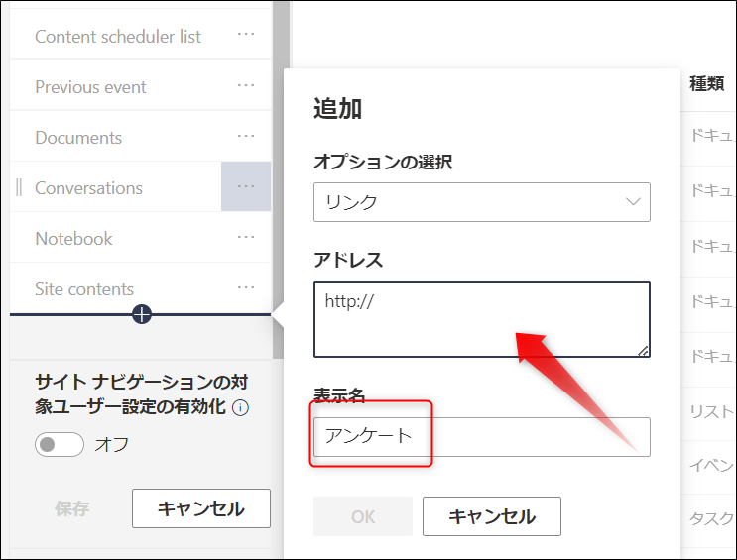Click the リスト cell in 種類 column
This screenshot has width=737, height=560.
[x=711, y=411]
